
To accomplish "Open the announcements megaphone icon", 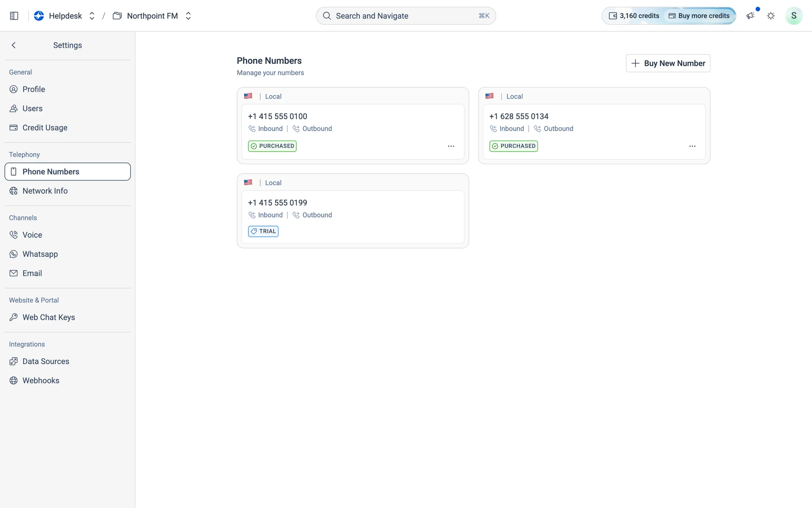I will (x=750, y=16).
